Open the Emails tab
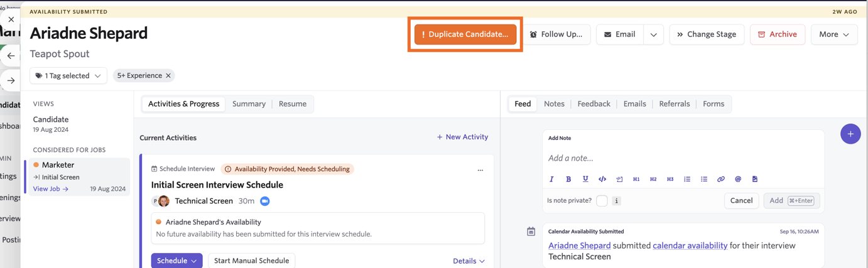Image resolution: width=868 pixels, height=268 pixels. (634, 104)
